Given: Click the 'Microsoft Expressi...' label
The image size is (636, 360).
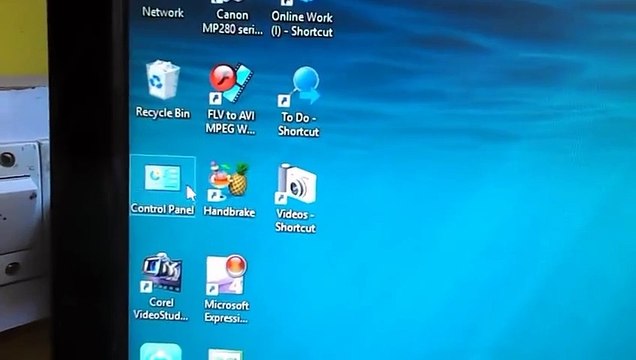Looking at the screenshot, I should click(x=226, y=311).
